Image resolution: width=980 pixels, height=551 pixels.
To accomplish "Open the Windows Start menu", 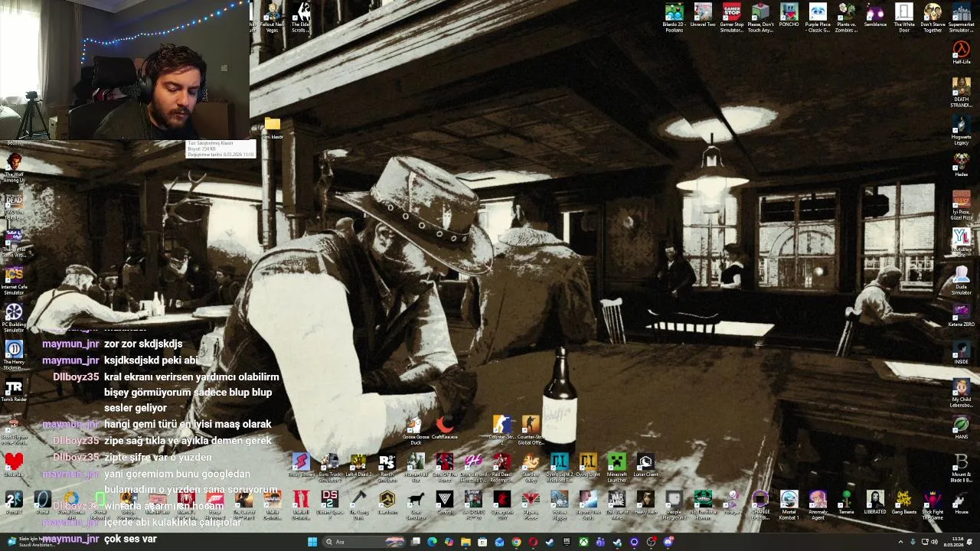I will (x=312, y=542).
